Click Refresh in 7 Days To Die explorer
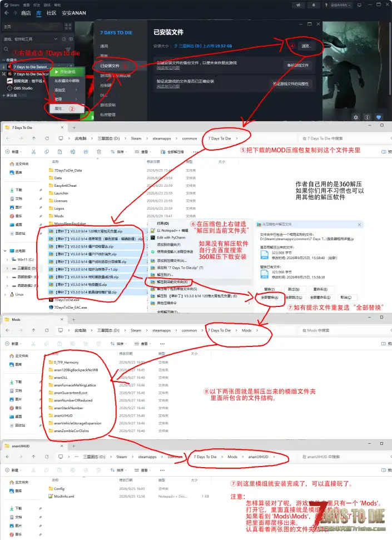The image size is (392, 540). click(x=47, y=138)
